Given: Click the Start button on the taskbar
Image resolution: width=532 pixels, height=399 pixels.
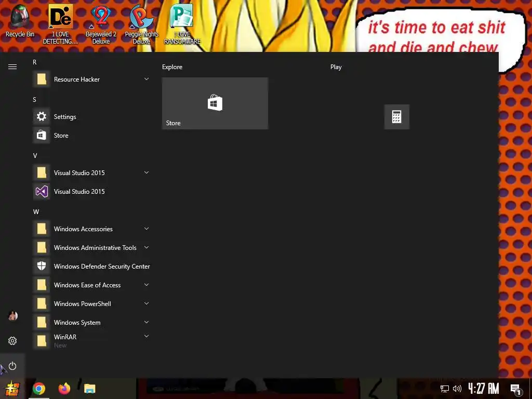Looking at the screenshot, I should click(12, 389).
